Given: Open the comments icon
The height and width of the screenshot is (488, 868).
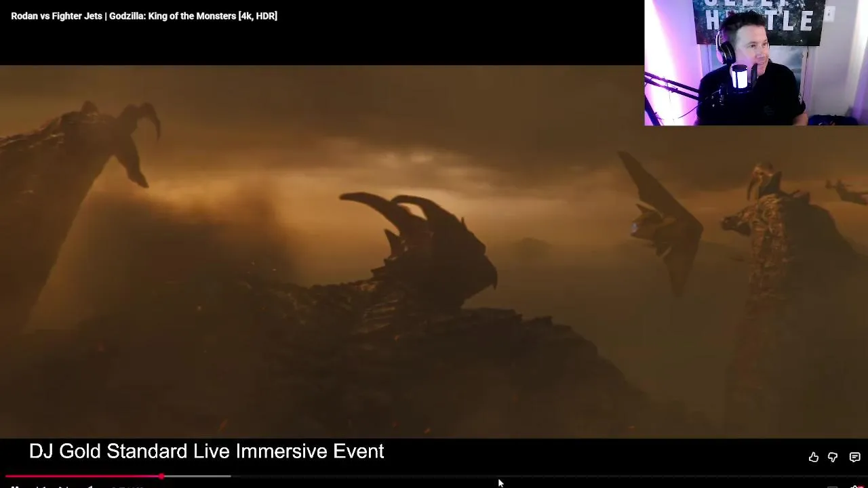Looking at the screenshot, I should pos(854,457).
